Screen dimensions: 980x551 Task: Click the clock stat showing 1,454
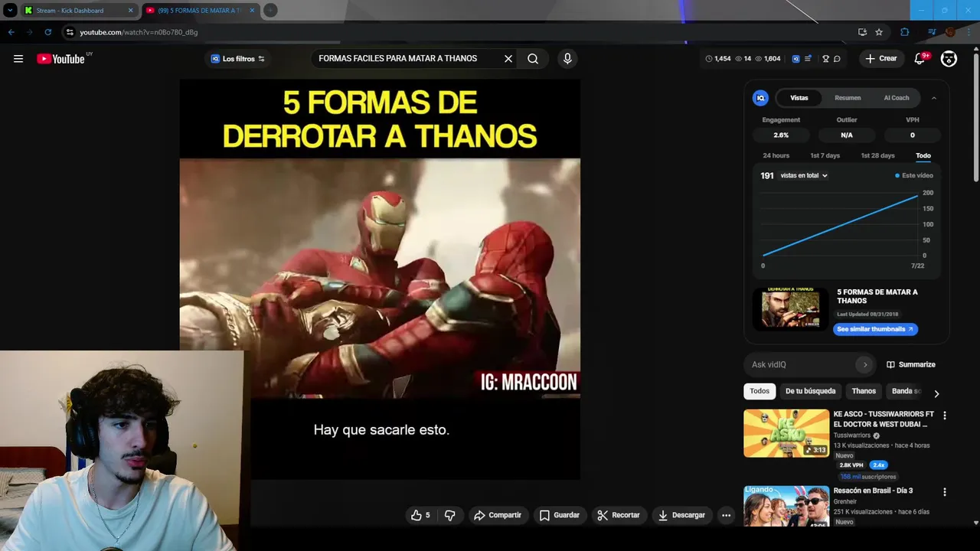click(x=718, y=59)
